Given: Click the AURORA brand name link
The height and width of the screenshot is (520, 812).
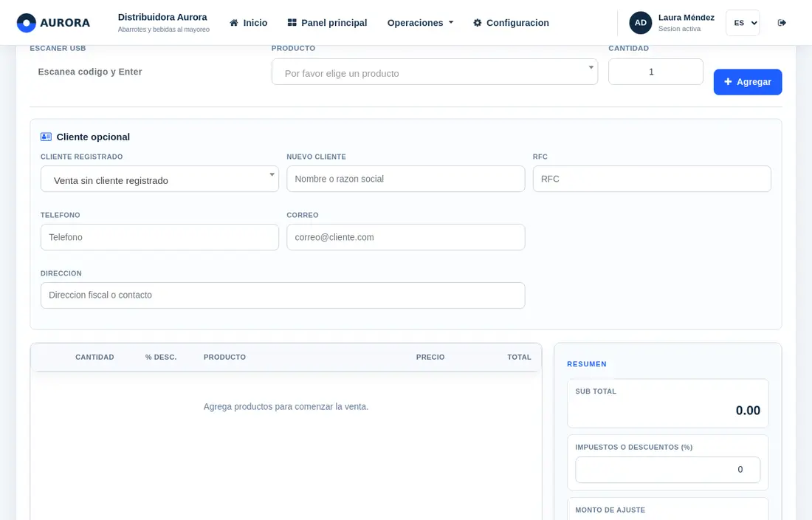Looking at the screenshot, I should 65,23.
